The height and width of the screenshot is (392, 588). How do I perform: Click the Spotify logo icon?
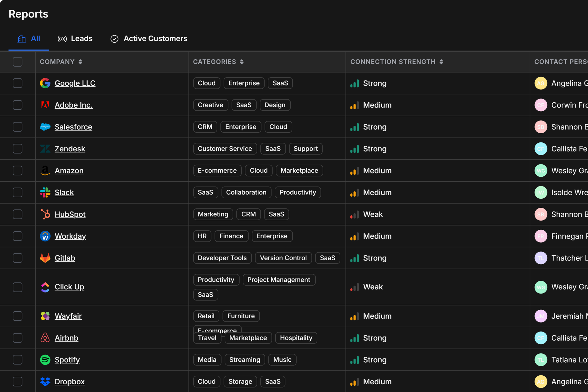point(45,360)
